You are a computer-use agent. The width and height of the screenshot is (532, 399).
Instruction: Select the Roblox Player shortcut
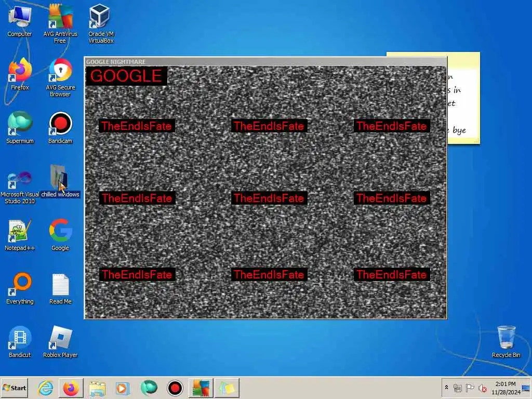click(x=60, y=342)
